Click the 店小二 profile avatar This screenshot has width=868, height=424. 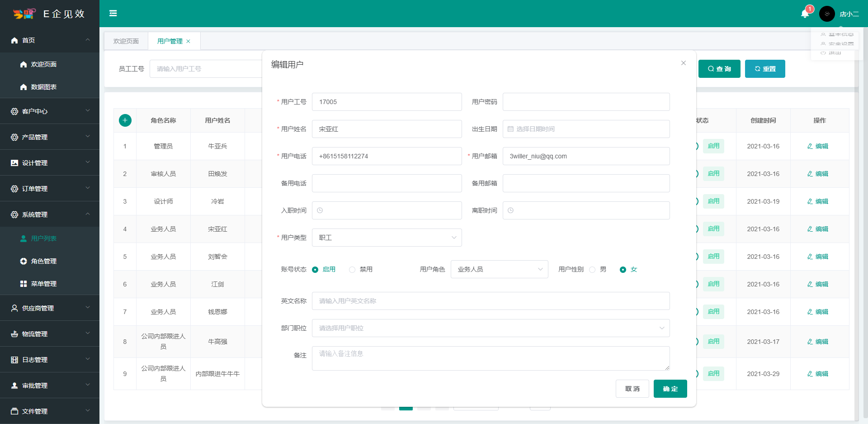click(827, 14)
